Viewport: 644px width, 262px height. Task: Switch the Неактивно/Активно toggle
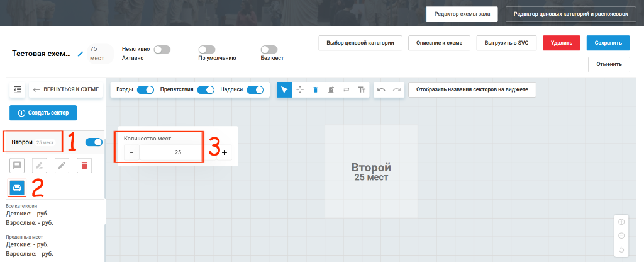(x=162, y=50)
